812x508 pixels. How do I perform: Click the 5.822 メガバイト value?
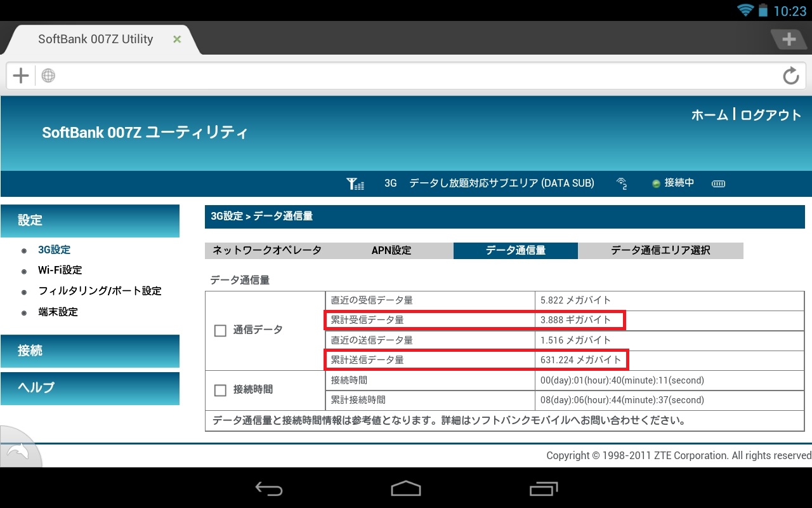click(575, 300)
